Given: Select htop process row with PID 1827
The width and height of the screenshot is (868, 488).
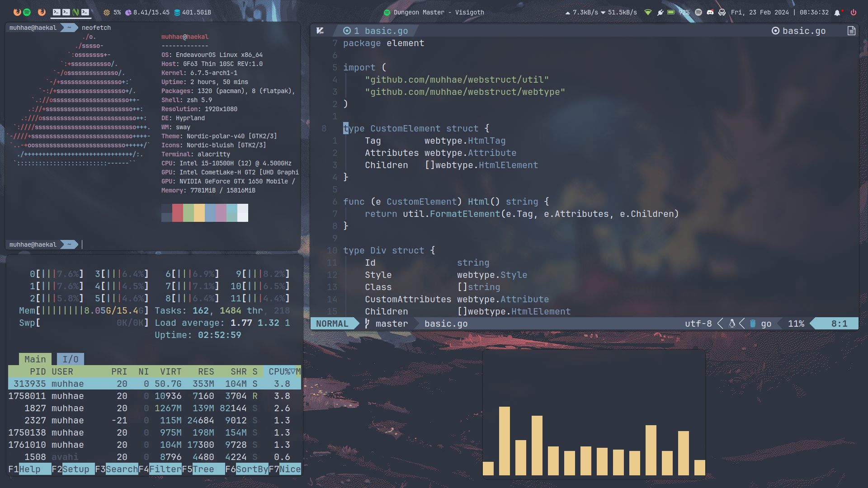Looking at the screenshot, I should pyautogui.click(x=155, y=408).
